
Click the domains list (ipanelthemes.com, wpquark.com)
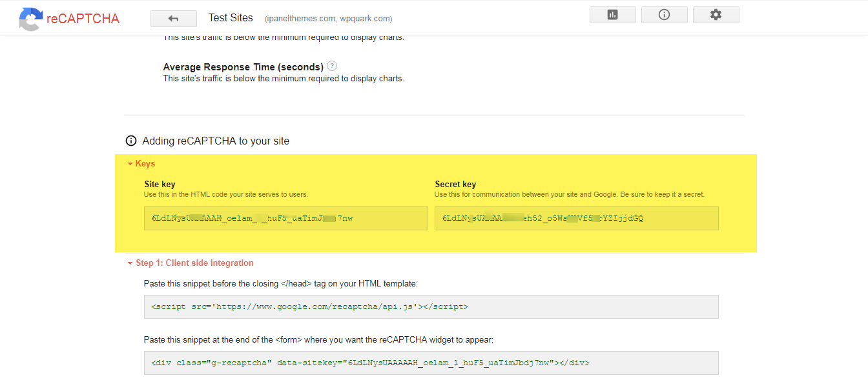[x=328, y=19]
